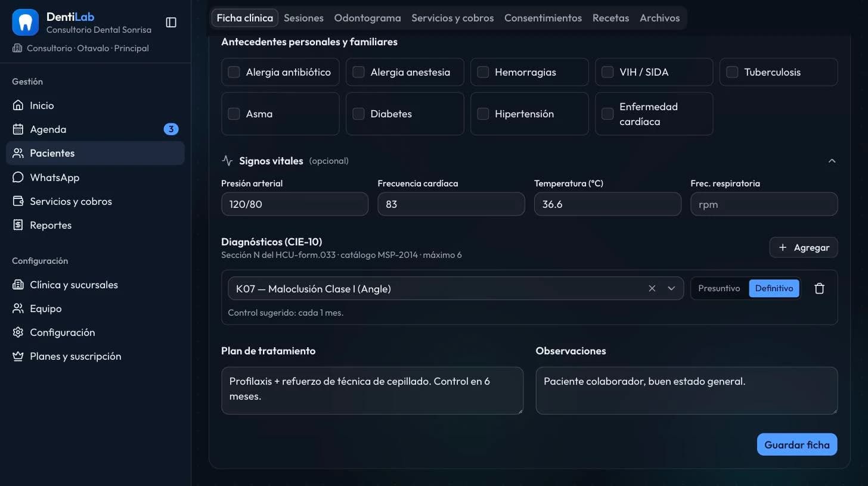The image size is (868, 486).
Task: Collapse the sidebar with panel icon
Action: coord(171,23)
